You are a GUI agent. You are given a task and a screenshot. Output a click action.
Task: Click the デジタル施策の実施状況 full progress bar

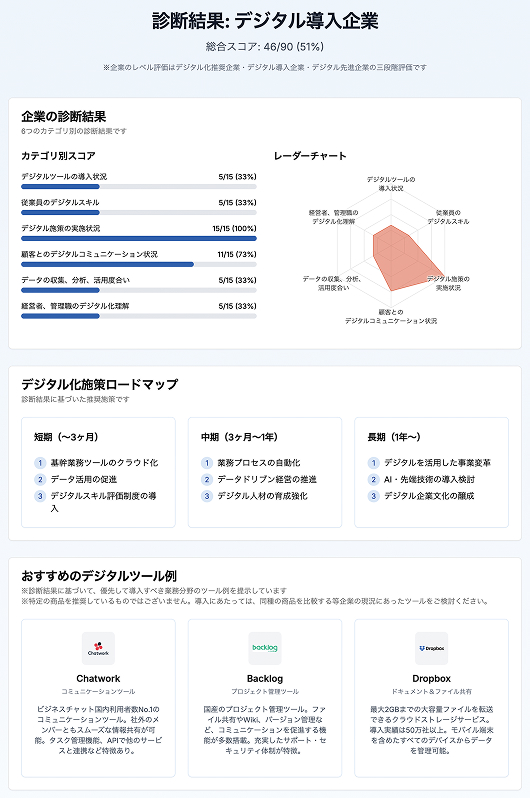click(138, 238)
